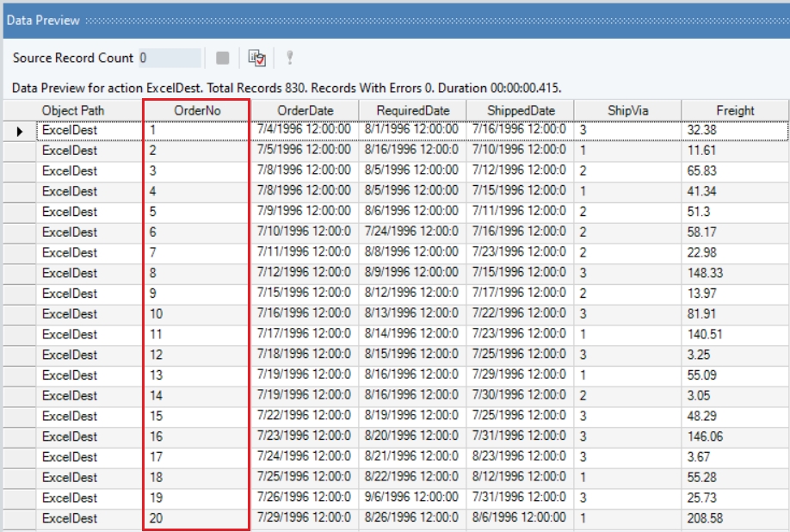The image size is (790, 532).
Task: Select the first row's arrow indicator
Action: pyautogui.click(x=19, y=130)
